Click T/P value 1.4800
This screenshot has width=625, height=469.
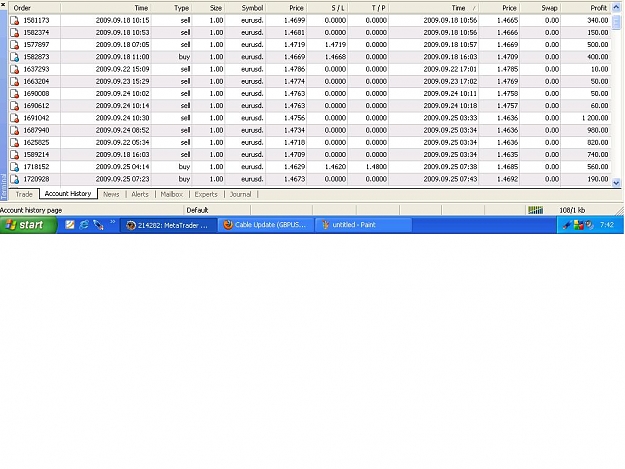click(376, 167)
